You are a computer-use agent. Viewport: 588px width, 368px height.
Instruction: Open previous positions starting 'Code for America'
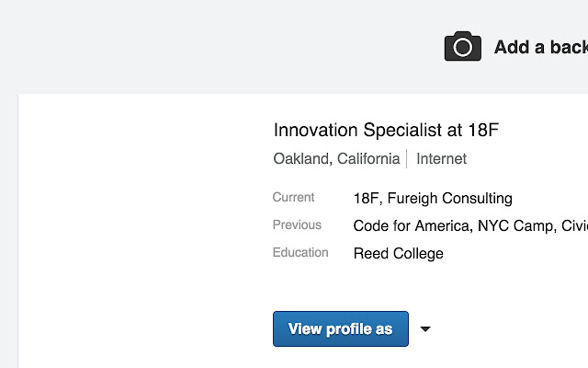pos(470,225)
